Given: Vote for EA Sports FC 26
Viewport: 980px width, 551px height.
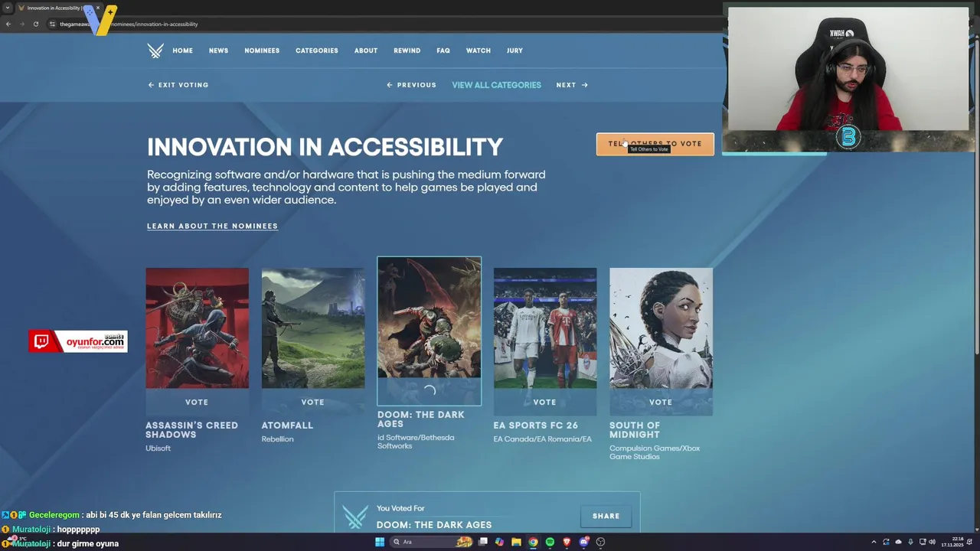Looking at the screenshot, I should 545,402.
